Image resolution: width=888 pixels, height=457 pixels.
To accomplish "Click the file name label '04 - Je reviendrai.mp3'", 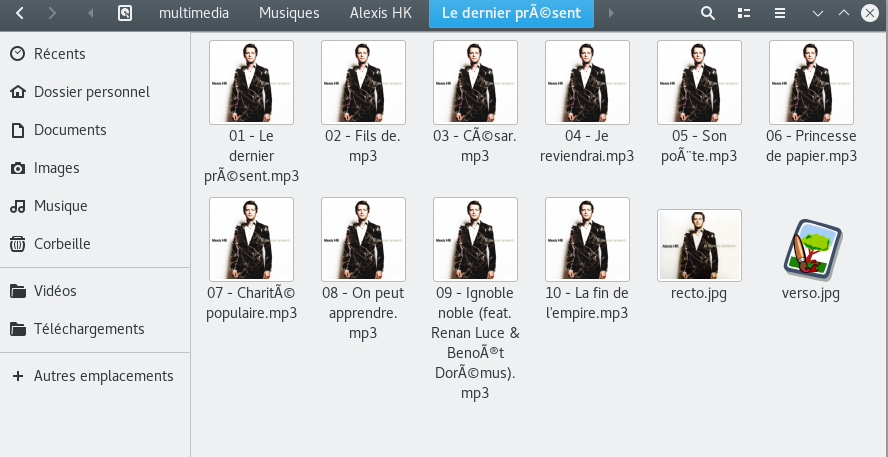I will pos(587,146).
